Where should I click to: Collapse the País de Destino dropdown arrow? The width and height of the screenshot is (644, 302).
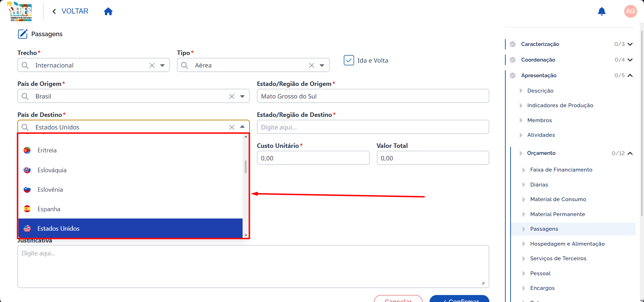pyautogui.click(x=242, y=127)
